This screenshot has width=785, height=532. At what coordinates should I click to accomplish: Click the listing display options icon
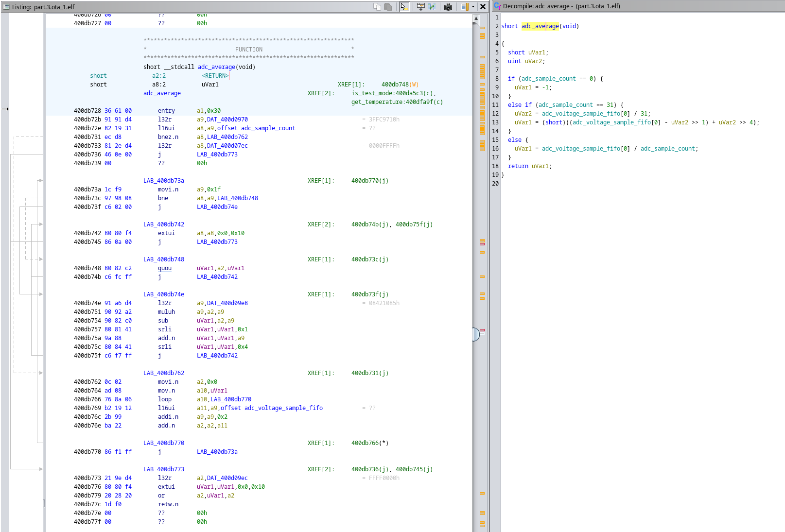click(464, 6)
